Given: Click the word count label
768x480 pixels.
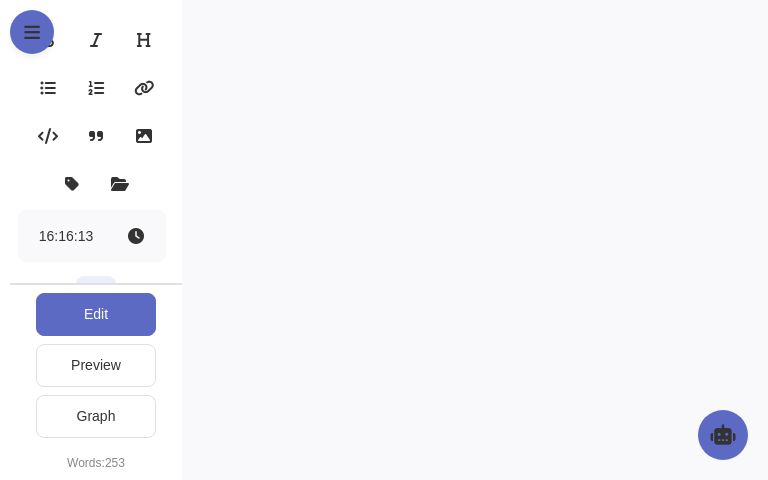Looking at the screenshot, I should (96, 463).
